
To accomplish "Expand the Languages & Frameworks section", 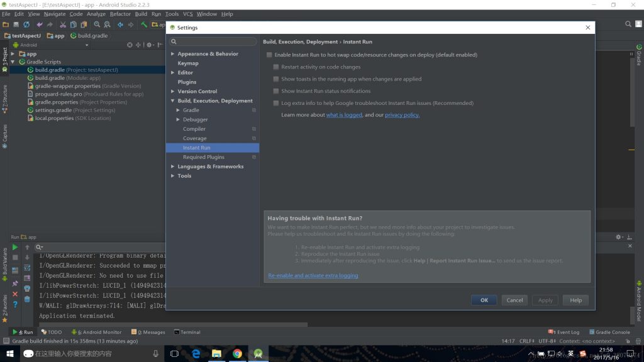I will [x=172, y=166].
